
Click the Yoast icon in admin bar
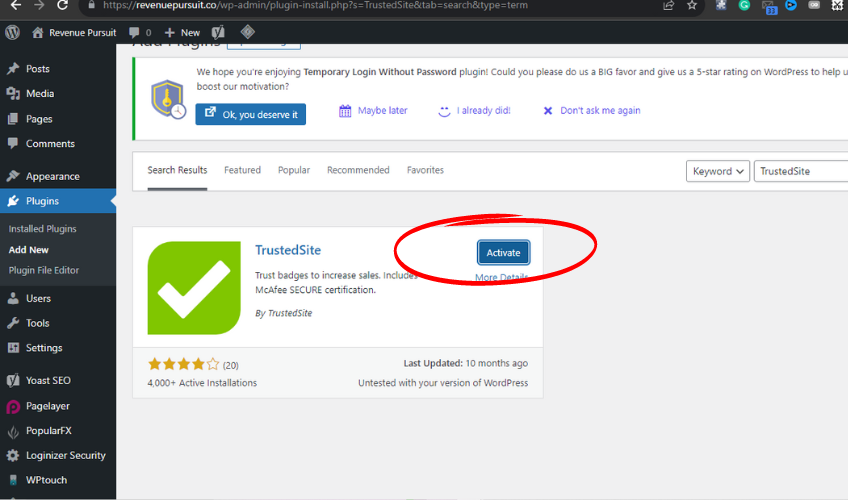[x=218, y=32]
